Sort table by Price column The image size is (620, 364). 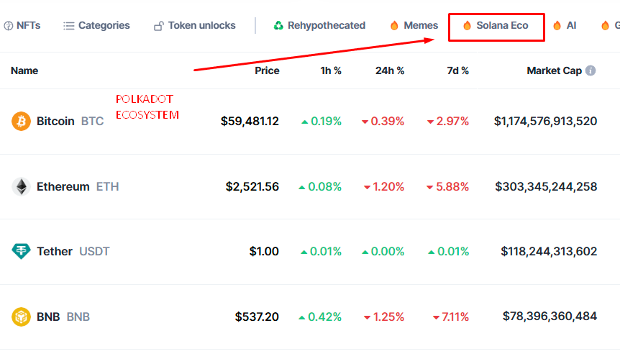pyautogui.click(x=267, y=70)
